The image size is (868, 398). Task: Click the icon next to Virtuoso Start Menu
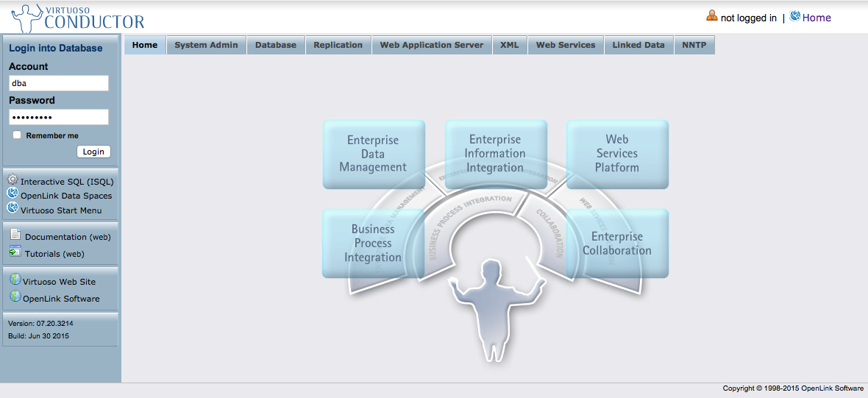[13, 208]
